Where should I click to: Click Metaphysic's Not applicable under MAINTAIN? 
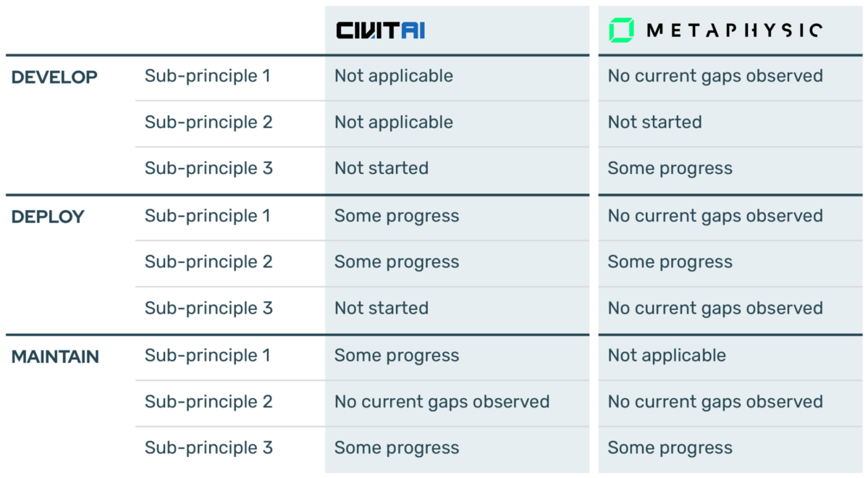point(667,356)
